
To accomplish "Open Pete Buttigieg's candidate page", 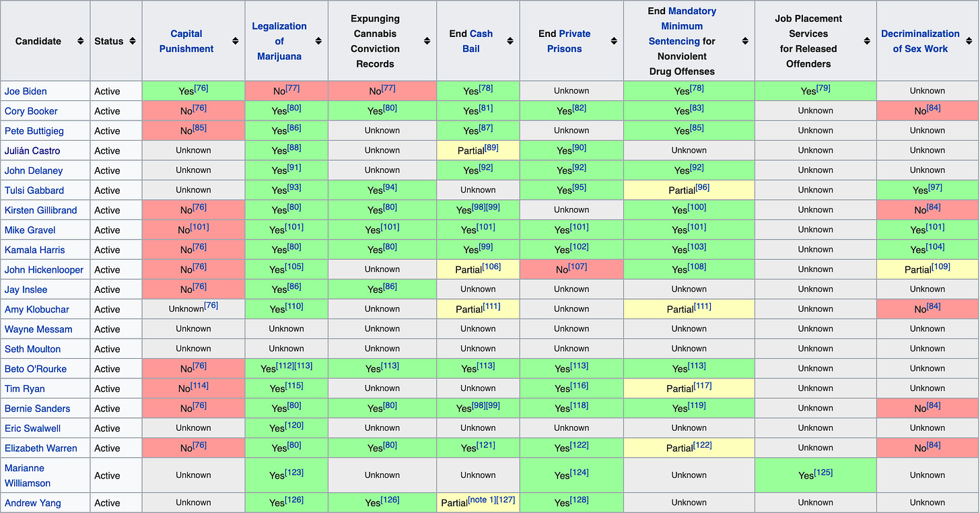I will 34,131.
